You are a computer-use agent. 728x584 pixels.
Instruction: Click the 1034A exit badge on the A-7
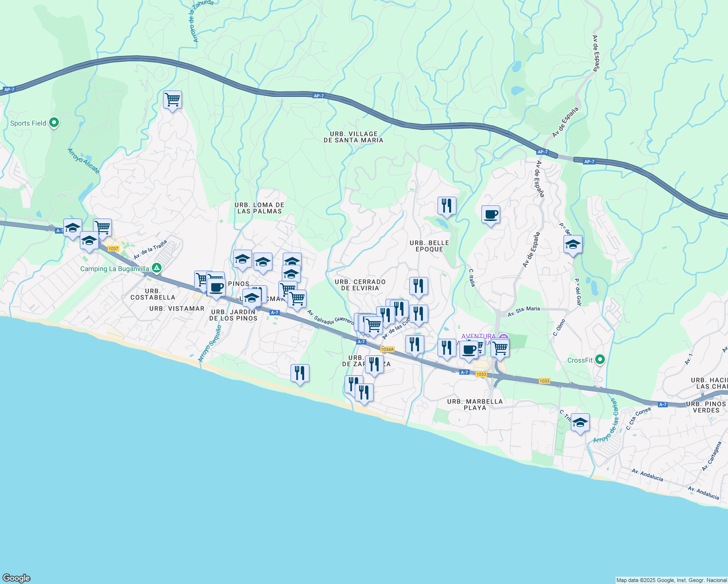click(x=387, y=349)
